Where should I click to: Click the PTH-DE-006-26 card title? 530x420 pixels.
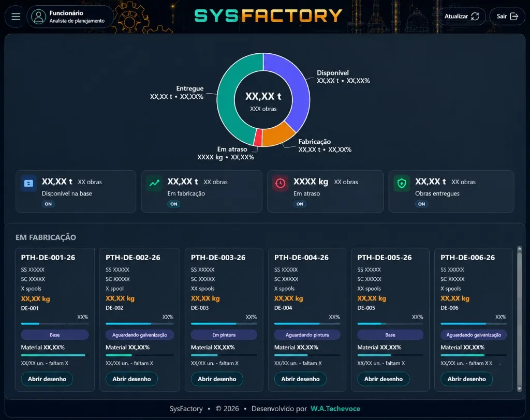(467, 258)
